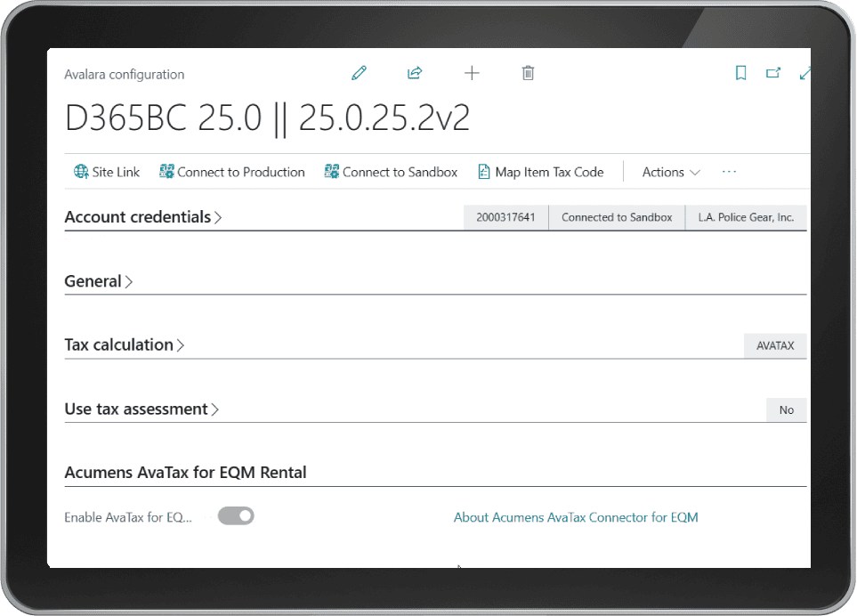The height and width of the screenshot is (616, 857).
Task: Click the Connected to Sandbox status
Action: (617, 217)
